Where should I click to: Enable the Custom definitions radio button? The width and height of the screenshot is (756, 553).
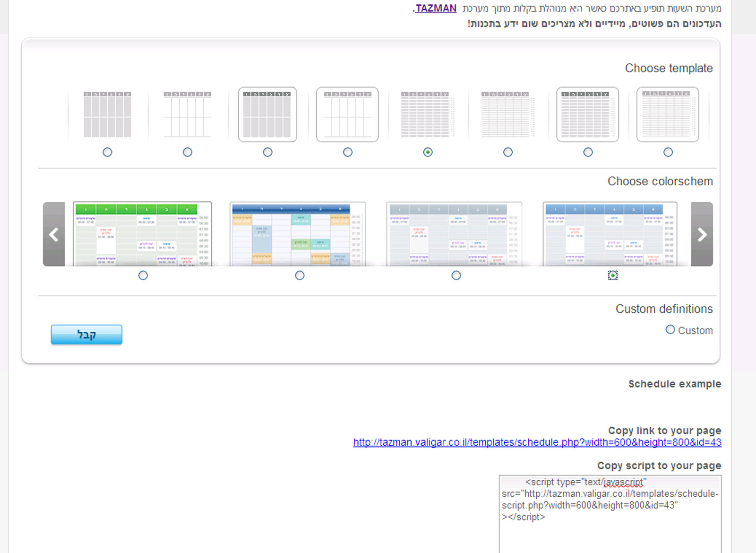click(670, 329)
